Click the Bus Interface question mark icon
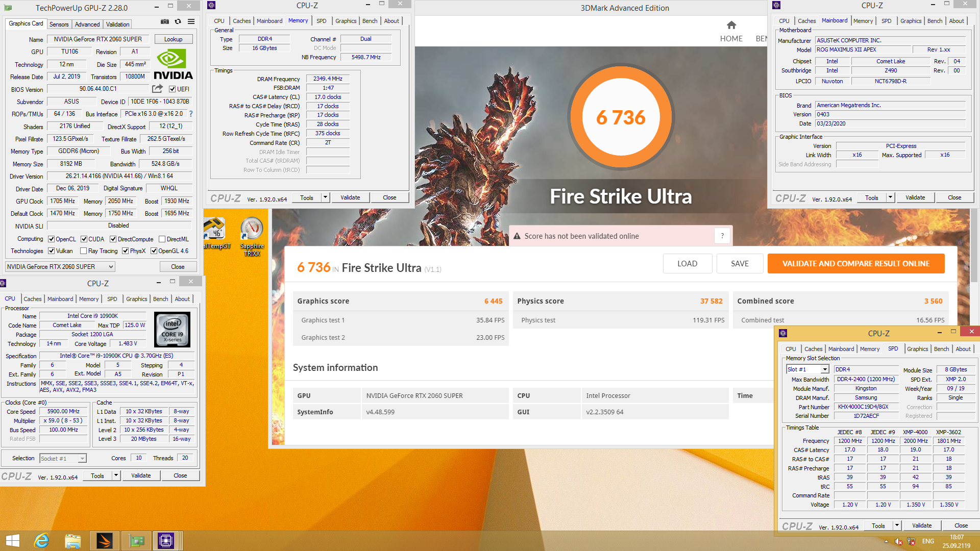980x551 pixels. [x=191, y=114]
